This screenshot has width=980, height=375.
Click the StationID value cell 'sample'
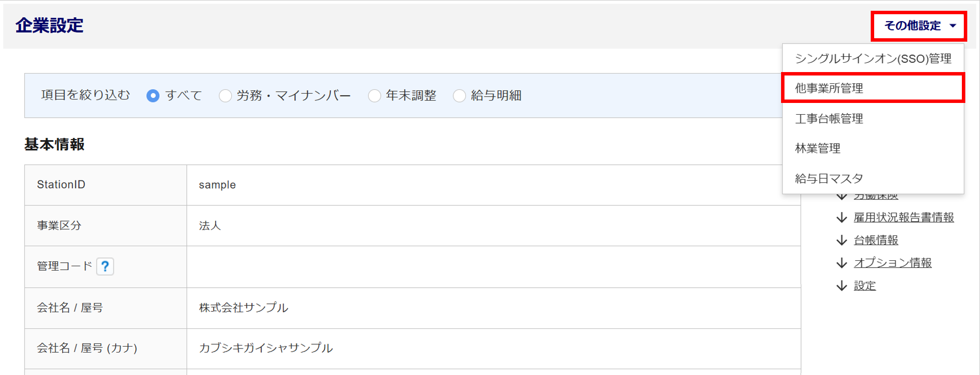pyautogui.click(x=493, y=185)
